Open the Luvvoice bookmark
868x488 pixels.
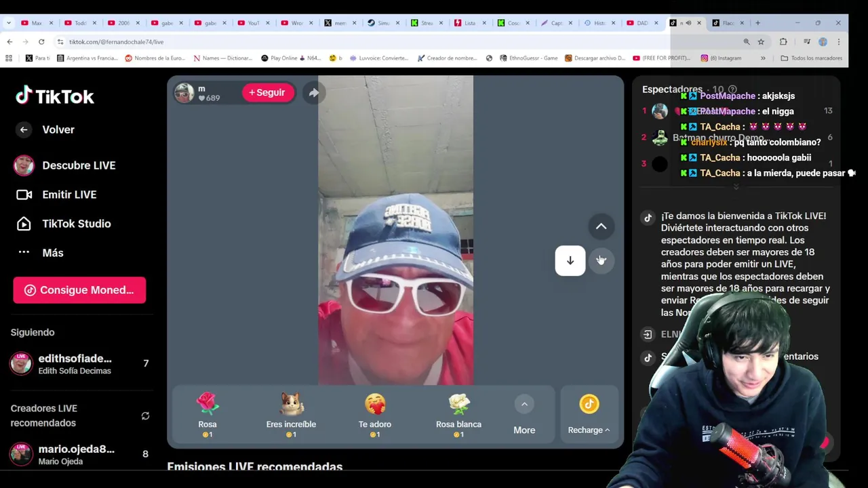[379, 58]
